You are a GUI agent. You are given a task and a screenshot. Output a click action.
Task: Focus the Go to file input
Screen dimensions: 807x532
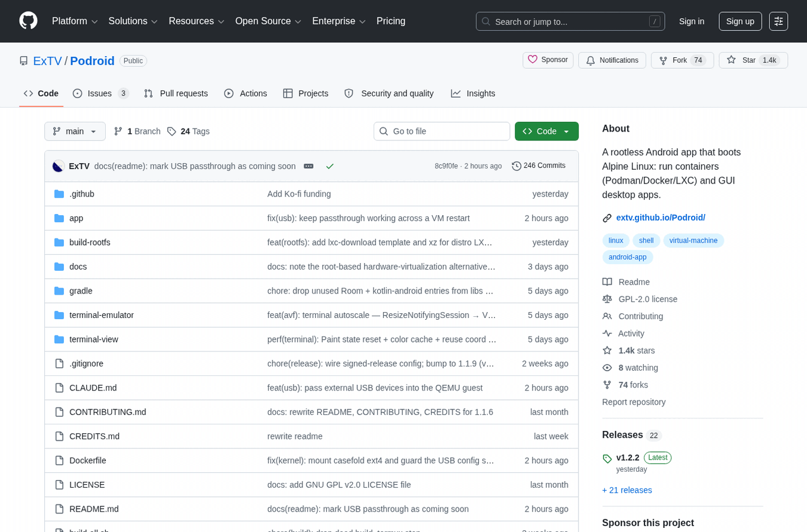442,132
